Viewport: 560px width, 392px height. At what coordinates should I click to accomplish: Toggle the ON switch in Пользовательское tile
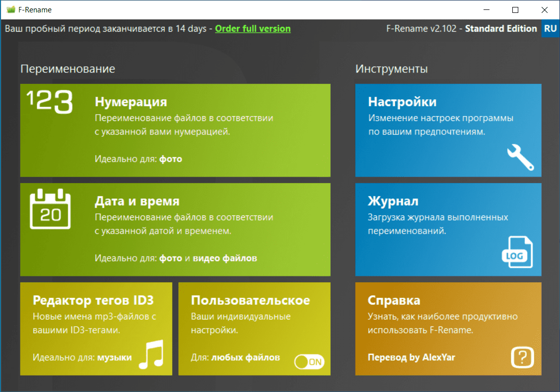click(x=309, y=362)
